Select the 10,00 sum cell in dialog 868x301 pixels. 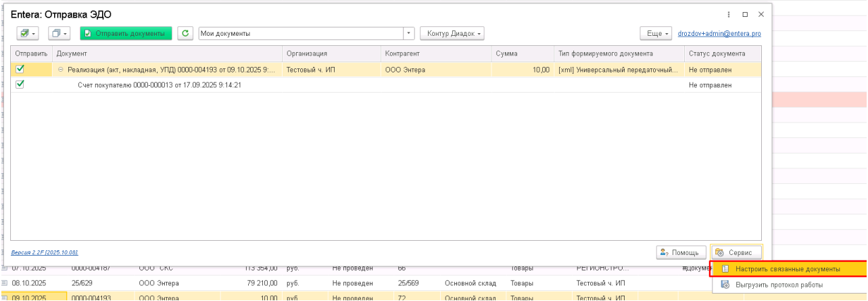(523, 70)
